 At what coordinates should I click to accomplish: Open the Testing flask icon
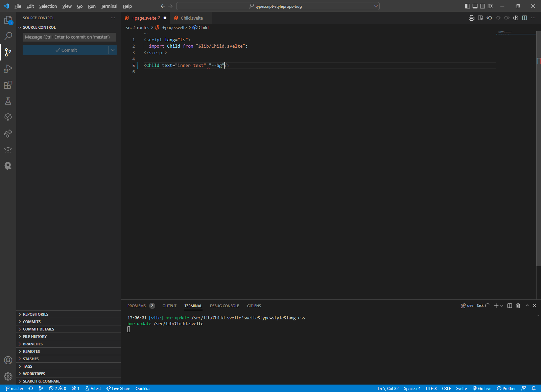tap(8, 101)
